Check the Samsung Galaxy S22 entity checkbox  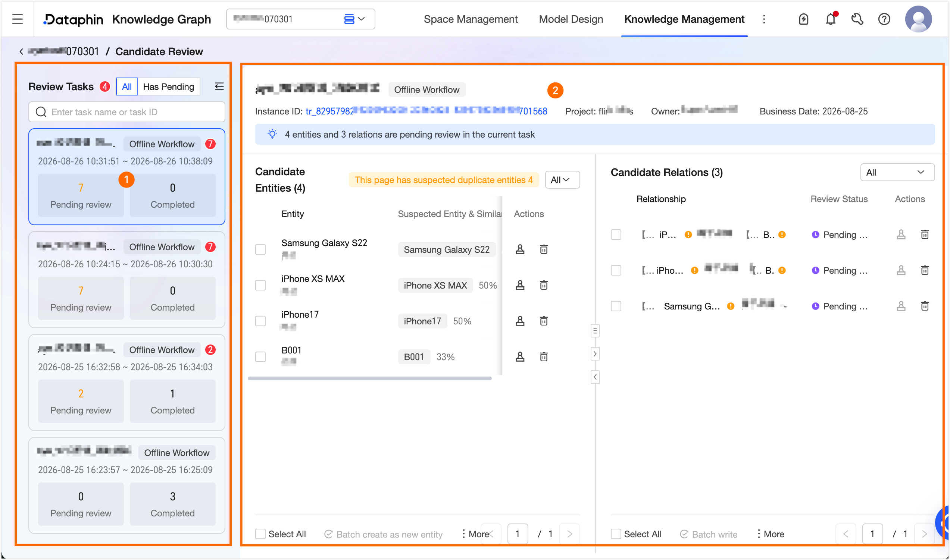tap(260, 249)
